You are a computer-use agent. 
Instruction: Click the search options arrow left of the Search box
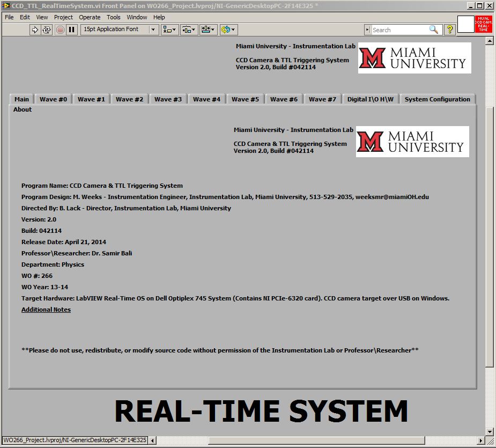[x=367, y=30]
